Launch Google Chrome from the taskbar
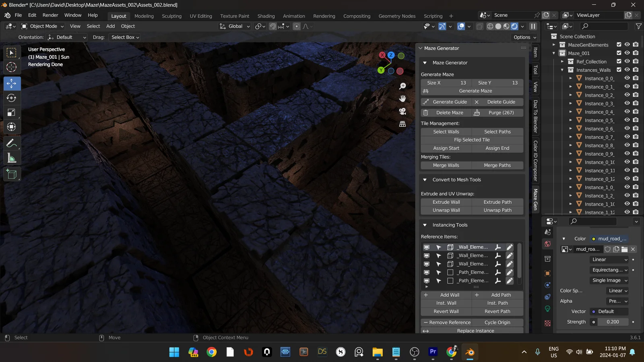Image resolution: width=644 pixels, height=362 pixels. click(211, 352)
